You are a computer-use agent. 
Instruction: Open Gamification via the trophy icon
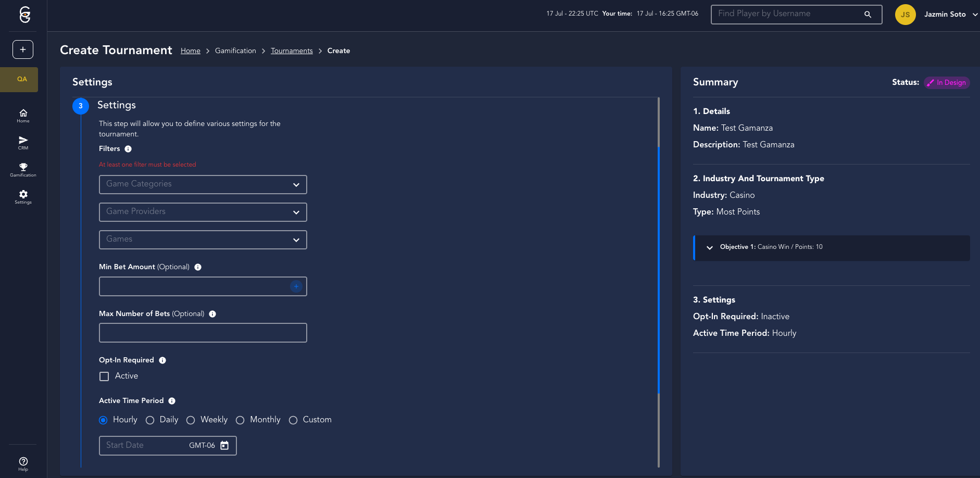(x=23, y=169)
